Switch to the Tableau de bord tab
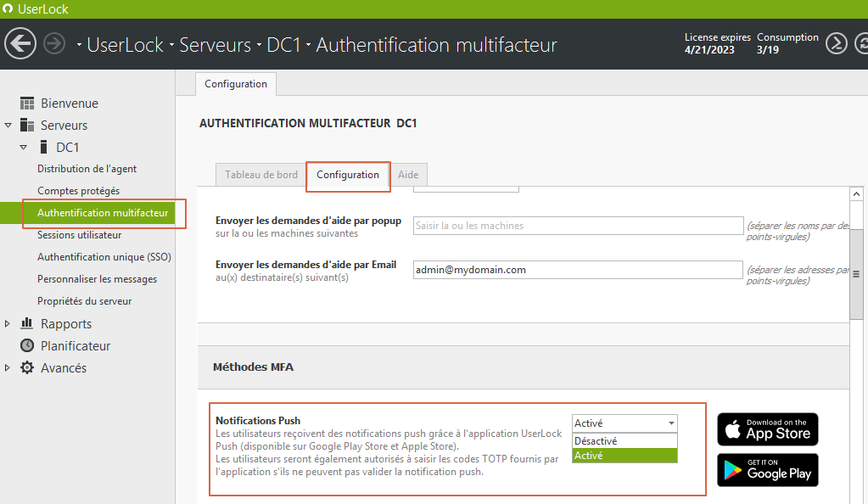Image resolution: width=868 pixels, height=504 pixels. [x=260, y=175]
